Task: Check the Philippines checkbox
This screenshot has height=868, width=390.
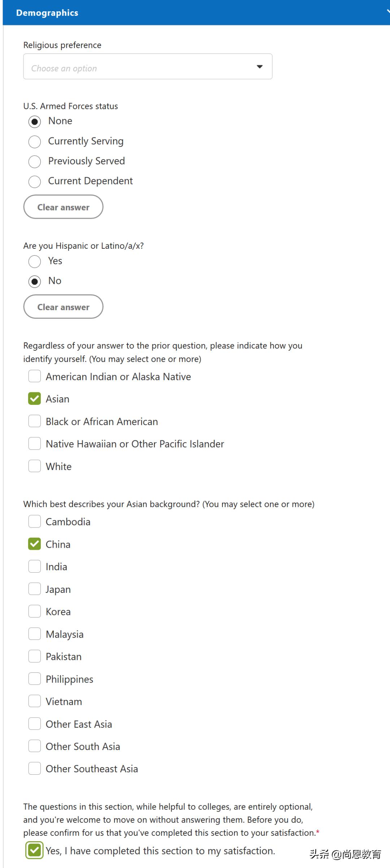Action: [x=35, y=679]
